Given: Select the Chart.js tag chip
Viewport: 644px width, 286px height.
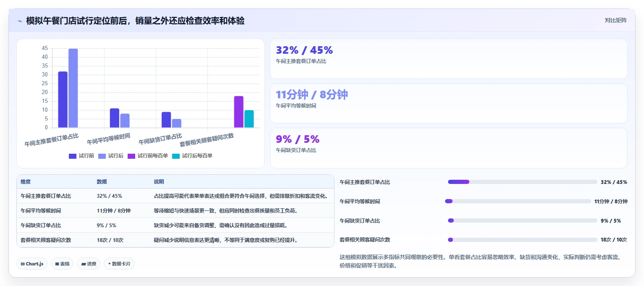Looking at the screenshot, I should pos(32,264).
